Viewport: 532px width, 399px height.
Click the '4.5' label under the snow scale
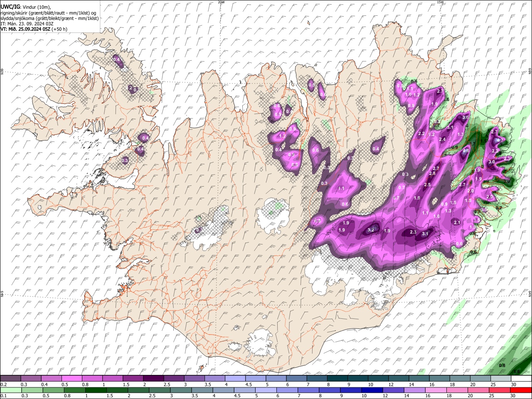point(249,385)
